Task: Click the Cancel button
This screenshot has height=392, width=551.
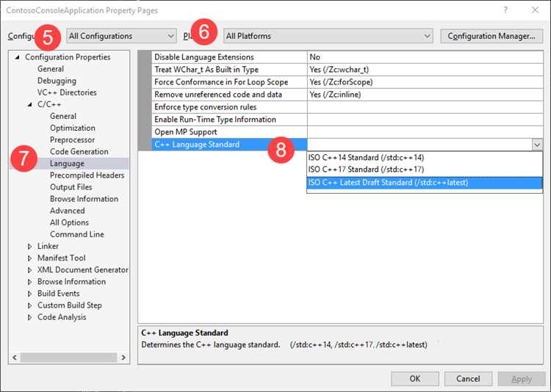Action: (x=468, y=379)
